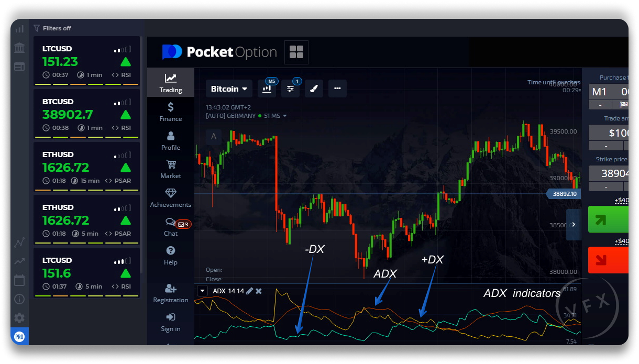
Task: Click the red sell down arrow button
Action: [608, 260]
